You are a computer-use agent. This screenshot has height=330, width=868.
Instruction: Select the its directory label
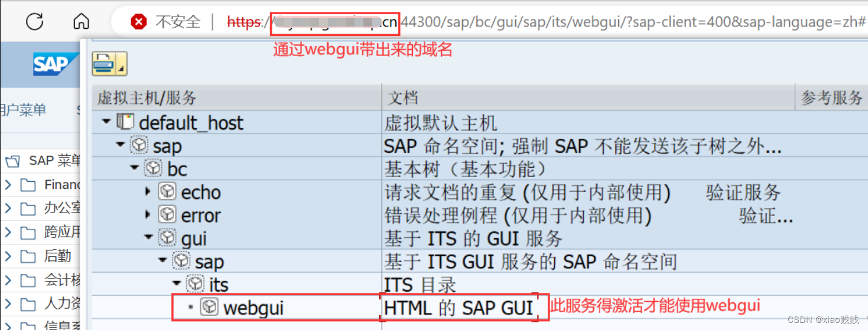click(219, 284)
